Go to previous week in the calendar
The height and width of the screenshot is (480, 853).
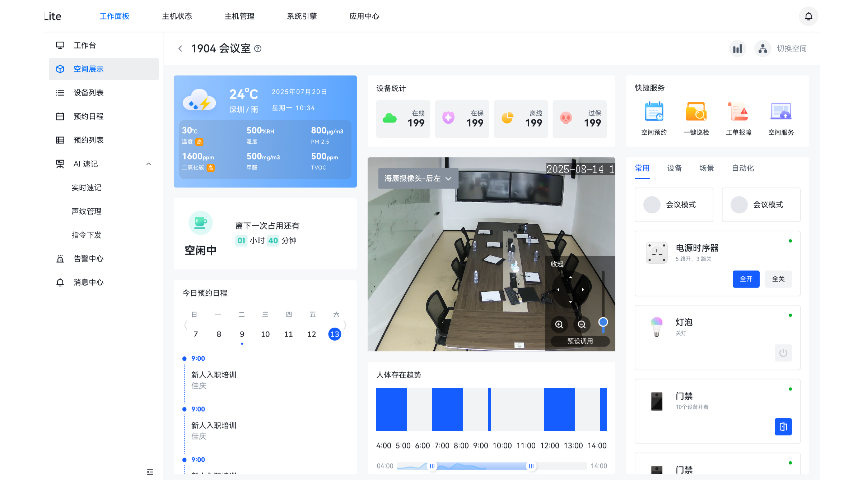point(186,325)
